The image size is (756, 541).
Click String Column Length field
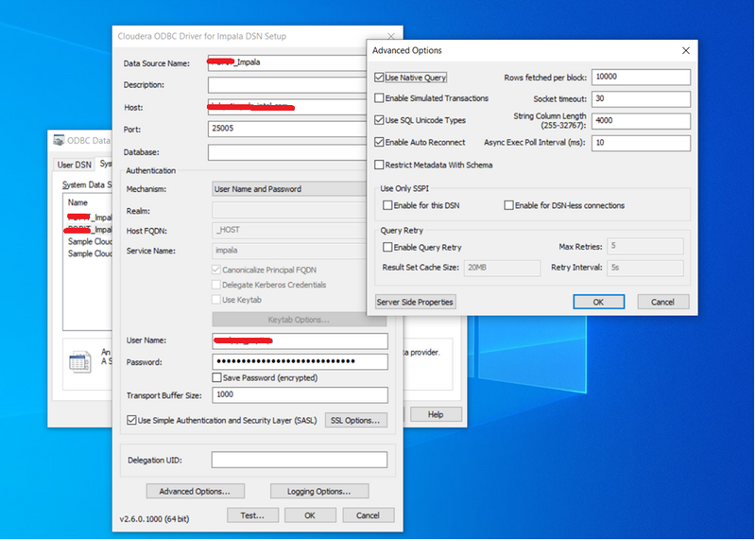(x=641, y=121)
